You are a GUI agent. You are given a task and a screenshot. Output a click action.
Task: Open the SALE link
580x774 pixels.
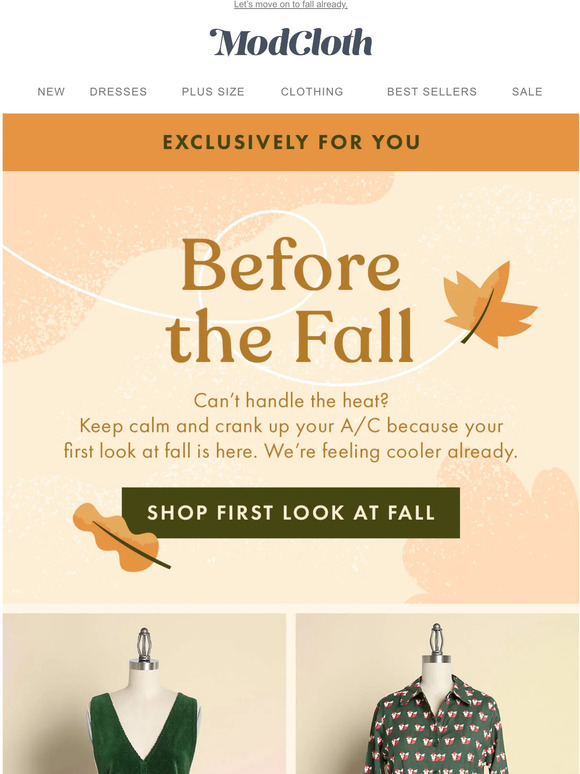pos(527,92)
